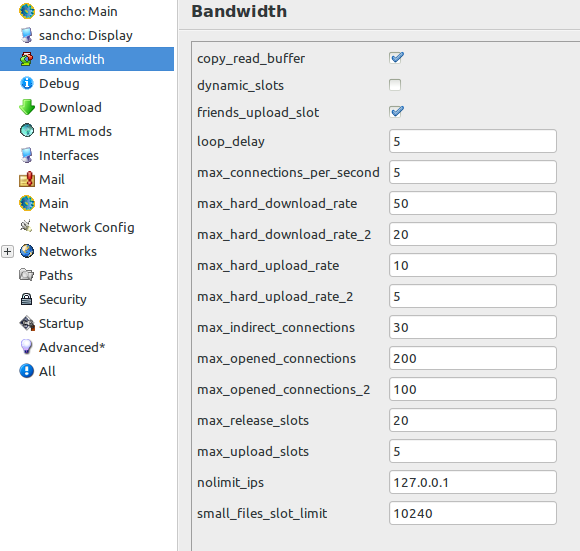The height and width of the screenshot is (551, 580).
Task: Open the Startup settings section
Action: click(61, 323)
